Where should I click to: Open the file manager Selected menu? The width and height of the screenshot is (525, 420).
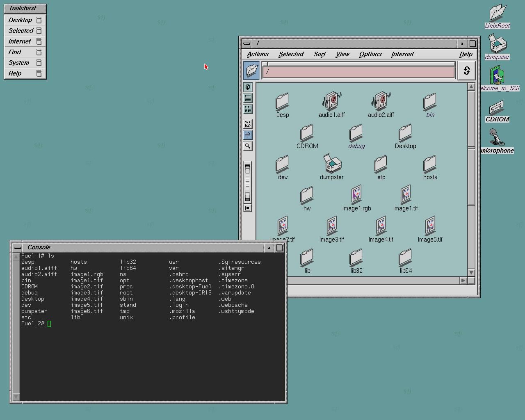click(x=291, y=54)
